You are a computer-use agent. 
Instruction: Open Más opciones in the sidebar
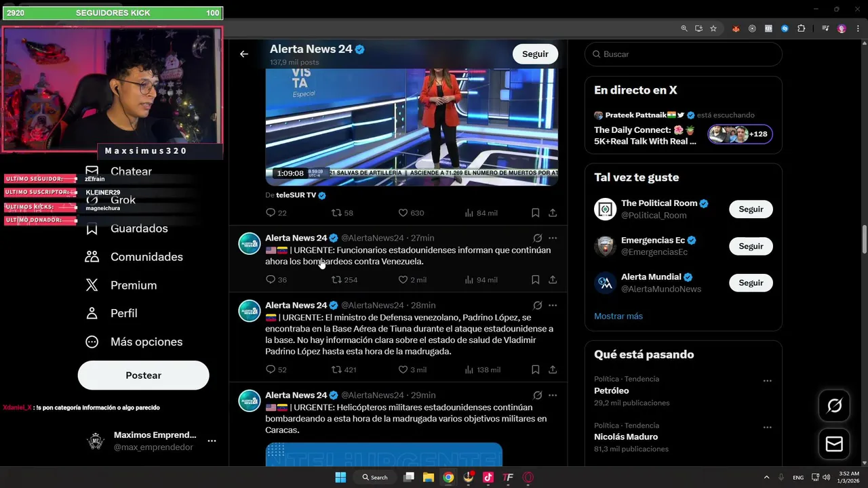pos(134,342)
